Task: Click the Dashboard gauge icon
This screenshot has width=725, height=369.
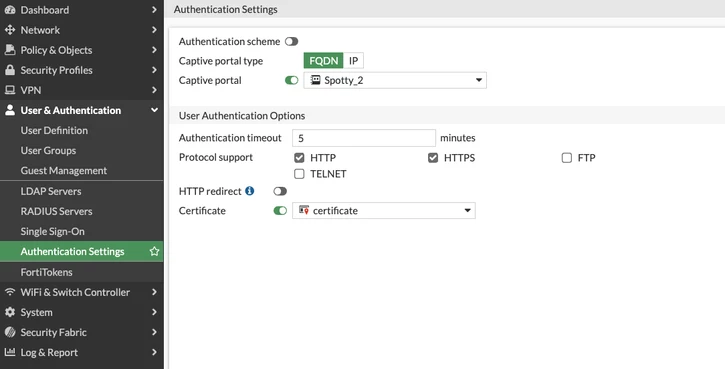Action: click(x=10, y=10)
